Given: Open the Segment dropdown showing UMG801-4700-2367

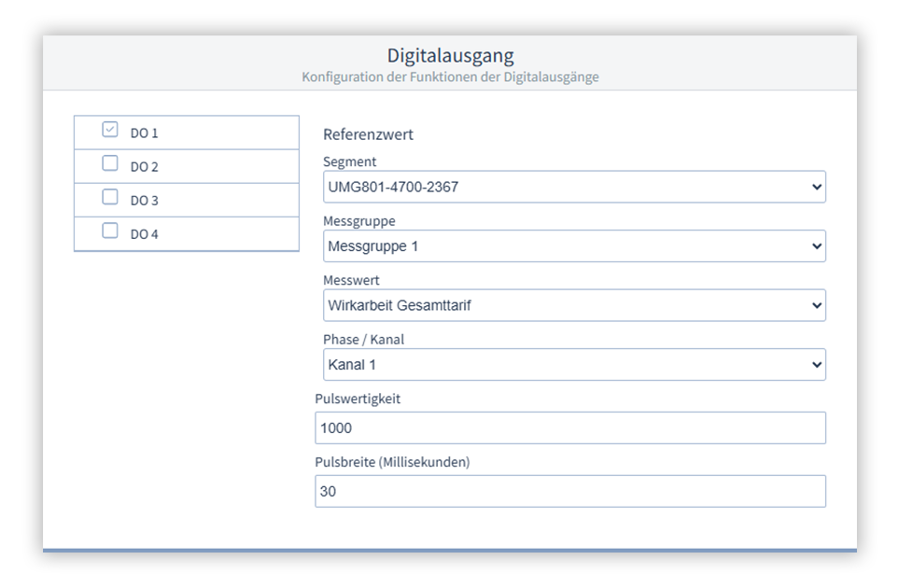Looking at the screenshot, I should 560,187.
